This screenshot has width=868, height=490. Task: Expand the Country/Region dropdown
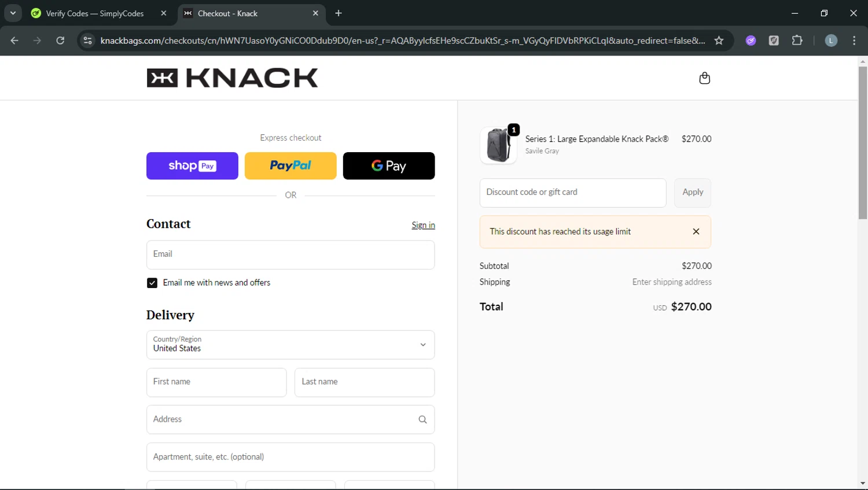point(290,345)
